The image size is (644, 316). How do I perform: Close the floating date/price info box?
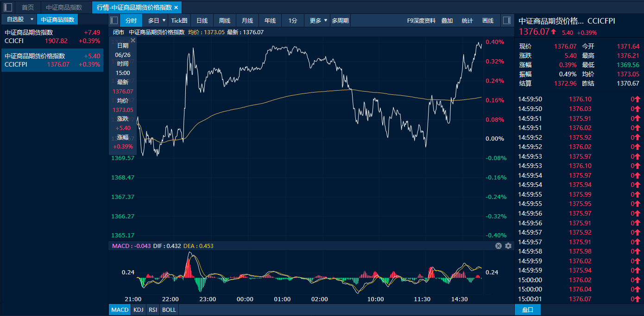(x=133, y=41)
